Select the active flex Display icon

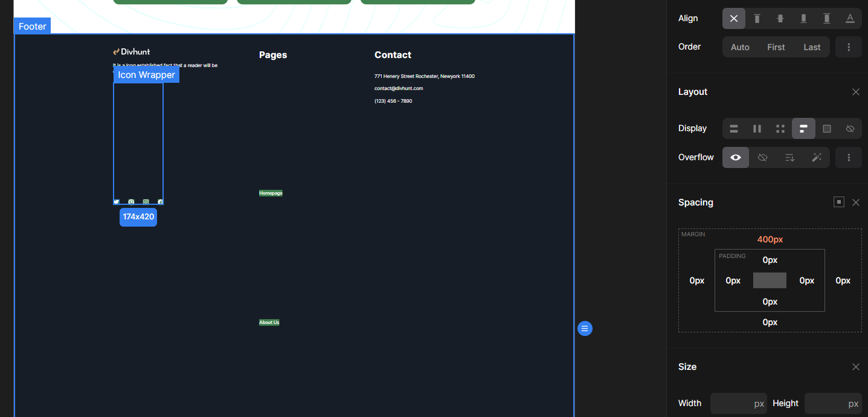pos(803,129)
